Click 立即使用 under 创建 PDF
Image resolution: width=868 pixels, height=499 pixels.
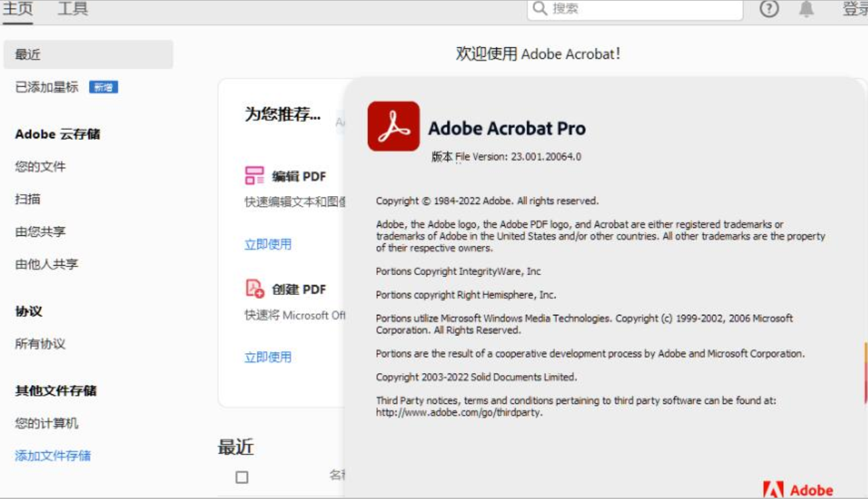pyautogui.click(x=268, y=357)
